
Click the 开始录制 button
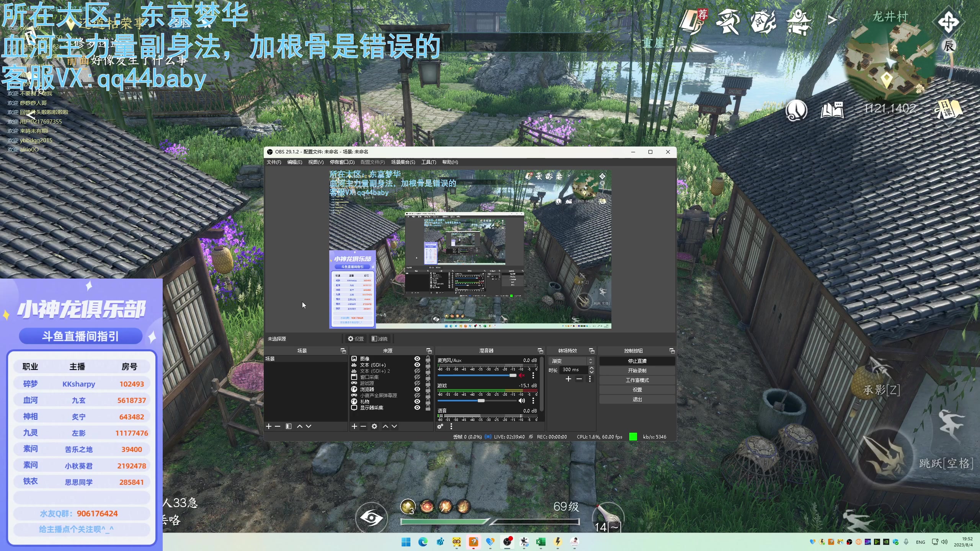click(x=637, y=370)
